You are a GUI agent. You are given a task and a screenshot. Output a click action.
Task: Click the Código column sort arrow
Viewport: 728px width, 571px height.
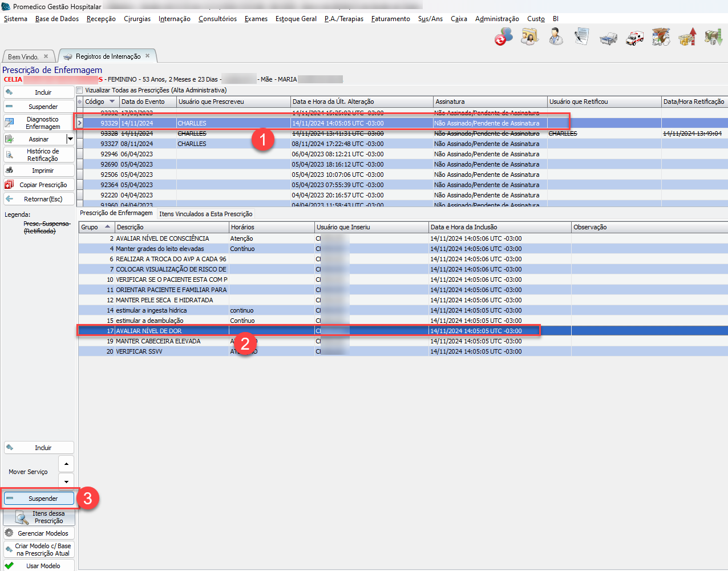112,102
